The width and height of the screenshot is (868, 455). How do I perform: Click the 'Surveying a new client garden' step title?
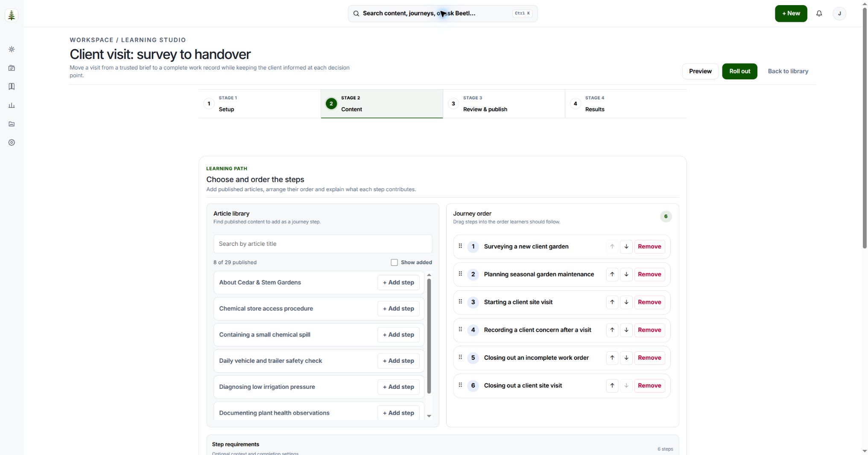[526, 247]
